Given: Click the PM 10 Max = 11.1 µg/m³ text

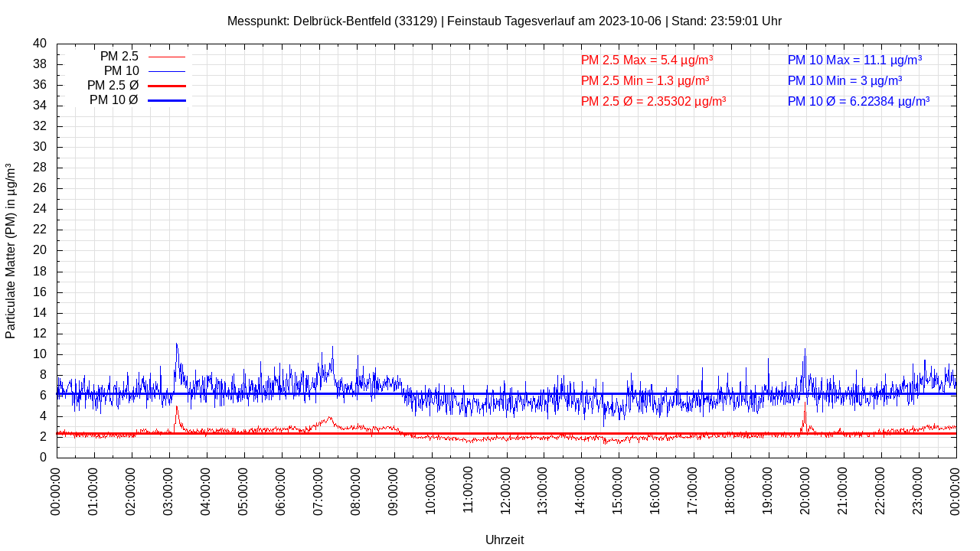Looking at the screenshot, I should pos(854,60).
